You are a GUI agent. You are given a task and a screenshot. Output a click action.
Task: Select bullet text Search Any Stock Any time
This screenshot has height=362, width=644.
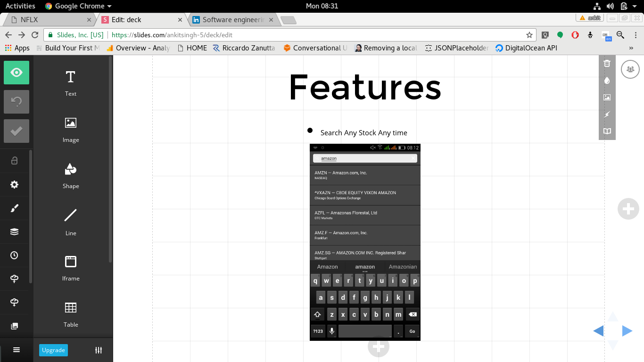(363, 133)
